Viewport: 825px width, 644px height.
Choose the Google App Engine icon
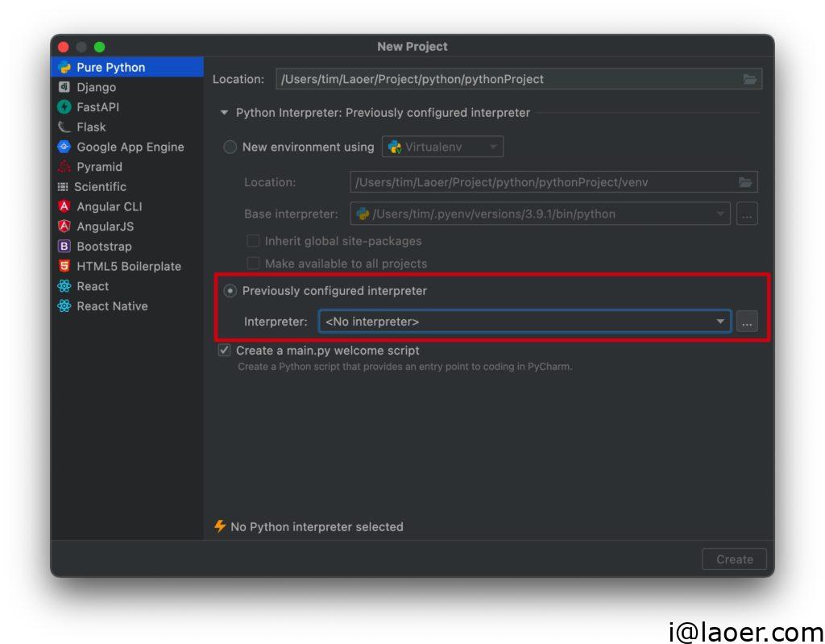64,147
